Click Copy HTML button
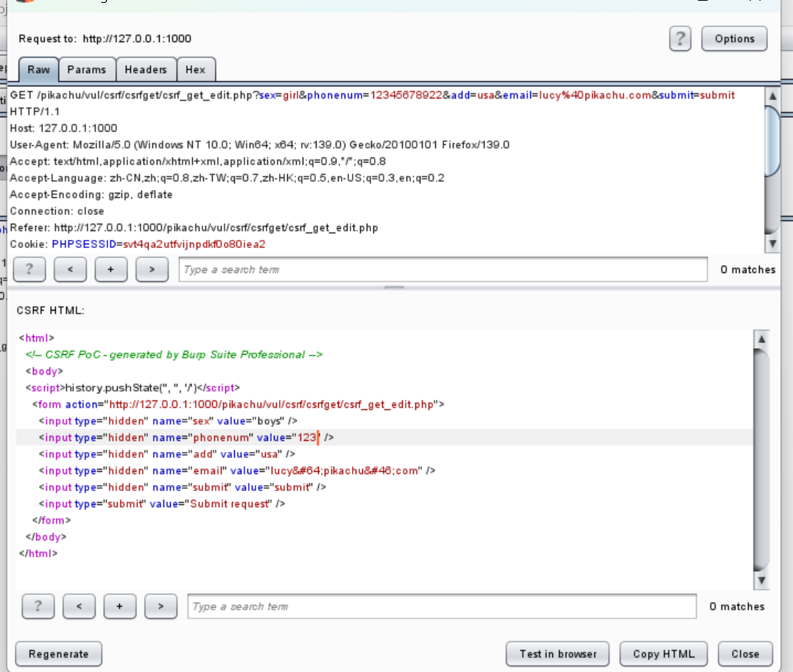The width and height of the screenshot is (793, 672). 663,654
